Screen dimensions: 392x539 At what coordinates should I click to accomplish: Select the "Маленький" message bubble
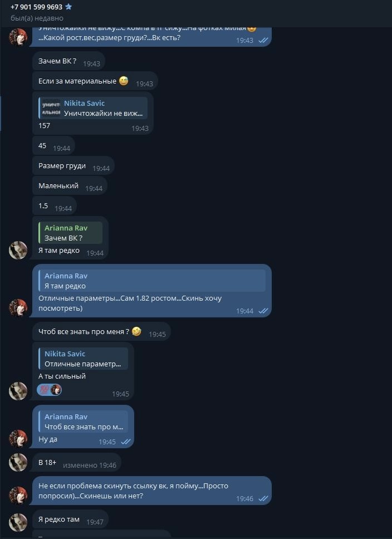58,185
